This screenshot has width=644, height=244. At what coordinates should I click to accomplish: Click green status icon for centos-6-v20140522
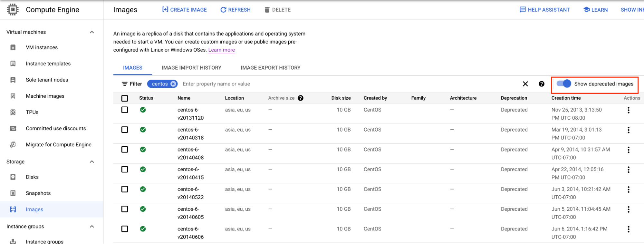click(x=143, y=189)
